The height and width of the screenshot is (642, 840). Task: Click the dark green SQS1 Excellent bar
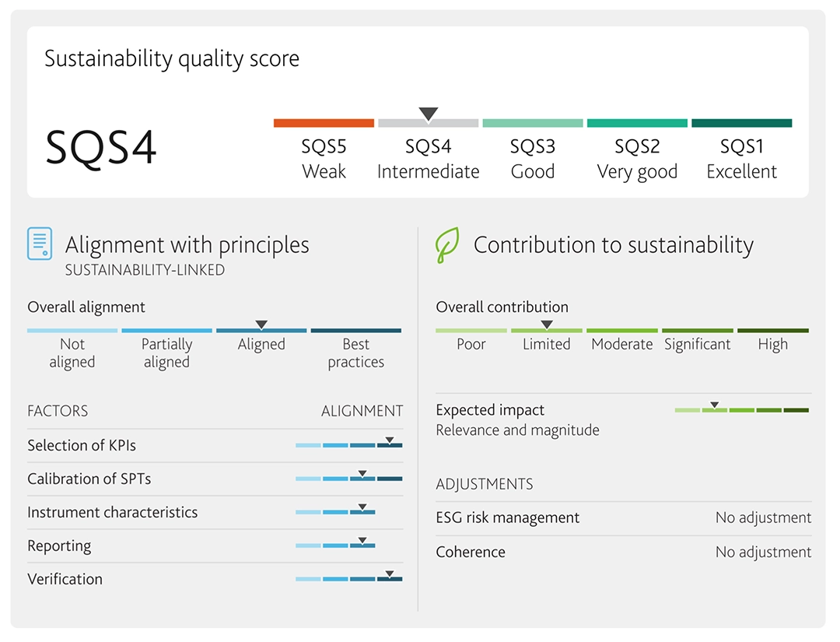[741, 123]
